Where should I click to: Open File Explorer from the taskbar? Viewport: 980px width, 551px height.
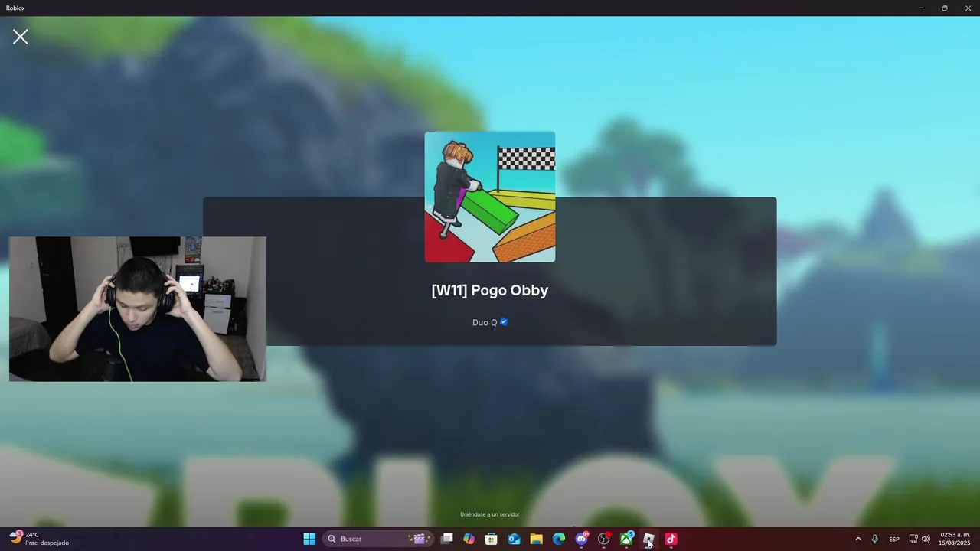click(x=537, y=539)
